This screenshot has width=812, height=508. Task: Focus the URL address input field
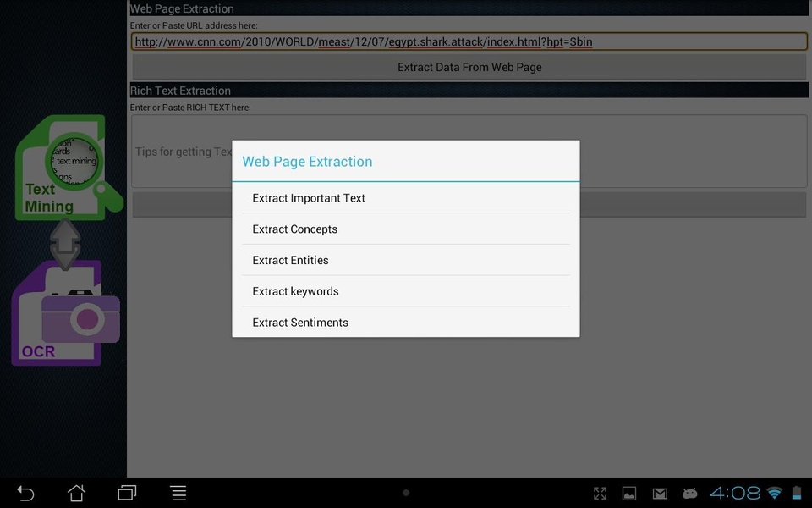(469, 41)
